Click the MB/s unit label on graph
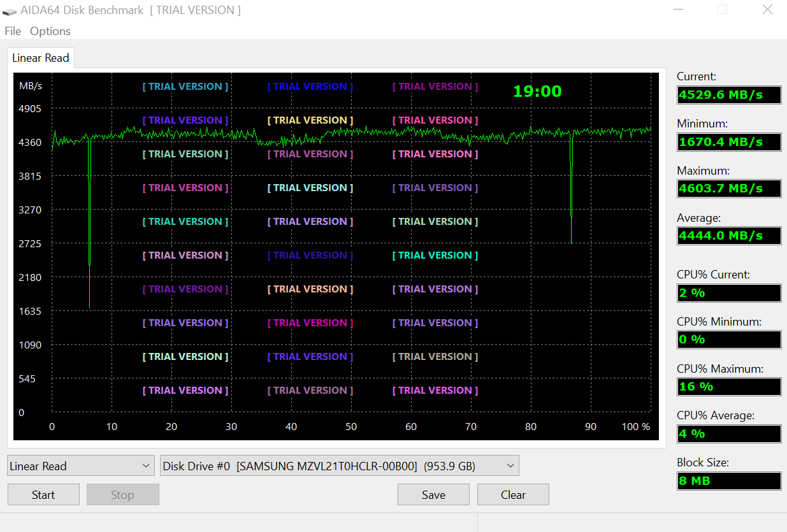This screenshot has width=787, height=532. click(x=31, y=86)
